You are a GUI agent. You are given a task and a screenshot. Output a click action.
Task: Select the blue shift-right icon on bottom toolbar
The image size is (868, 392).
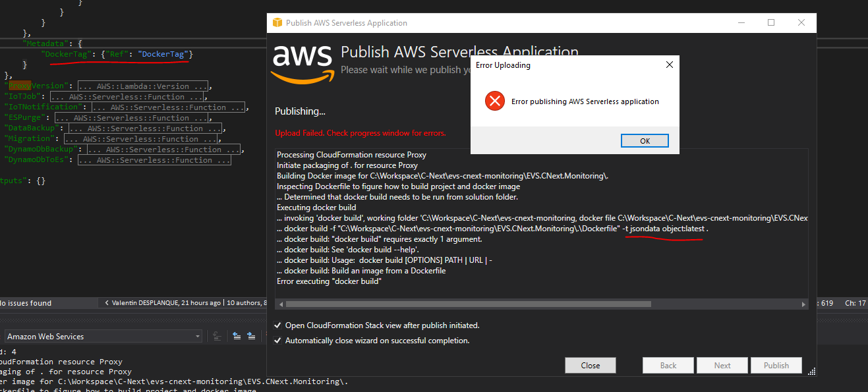click(251, 336)
